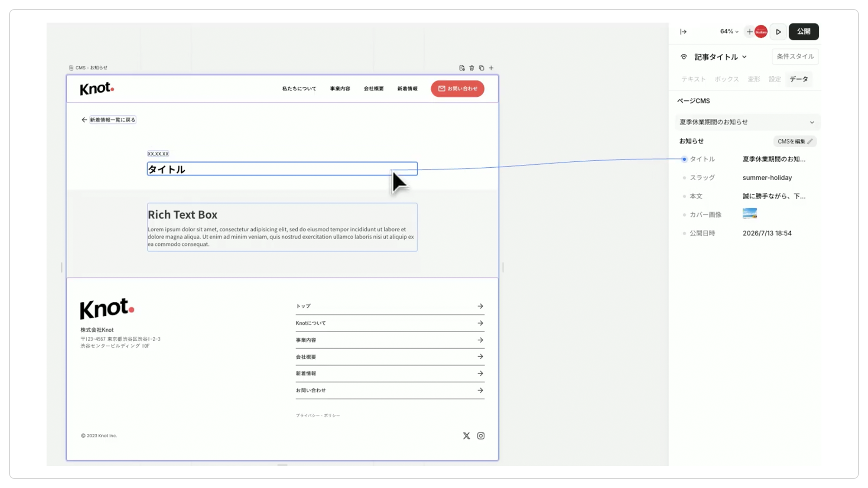Select the データ tab
868x488 pixels.
point(798,79)
